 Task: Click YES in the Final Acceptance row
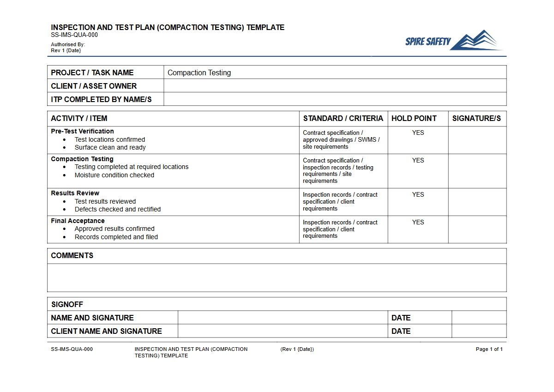tap(418, 222)
